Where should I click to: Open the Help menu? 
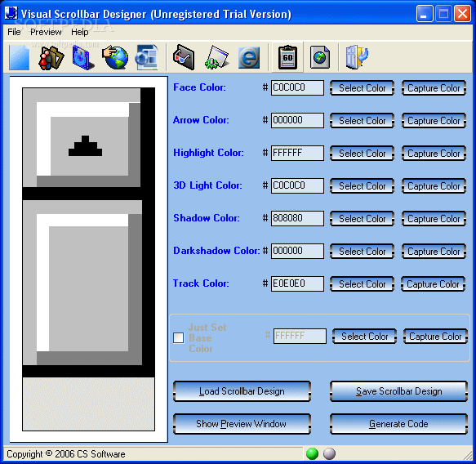tap(80, 32)
